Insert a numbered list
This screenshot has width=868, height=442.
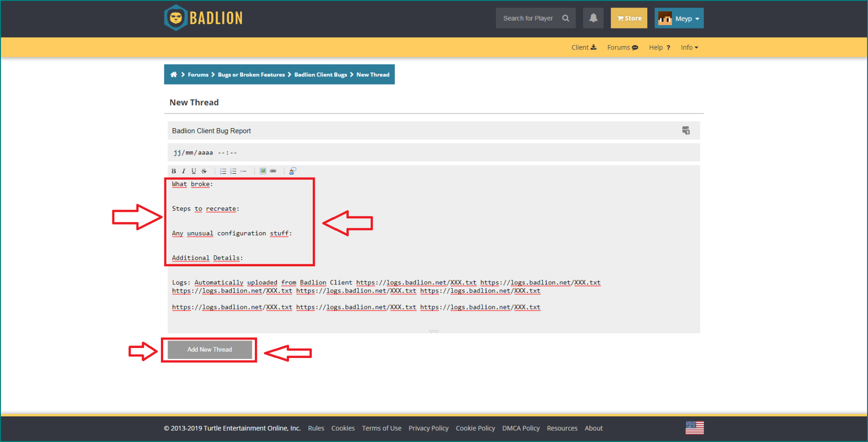233,171
